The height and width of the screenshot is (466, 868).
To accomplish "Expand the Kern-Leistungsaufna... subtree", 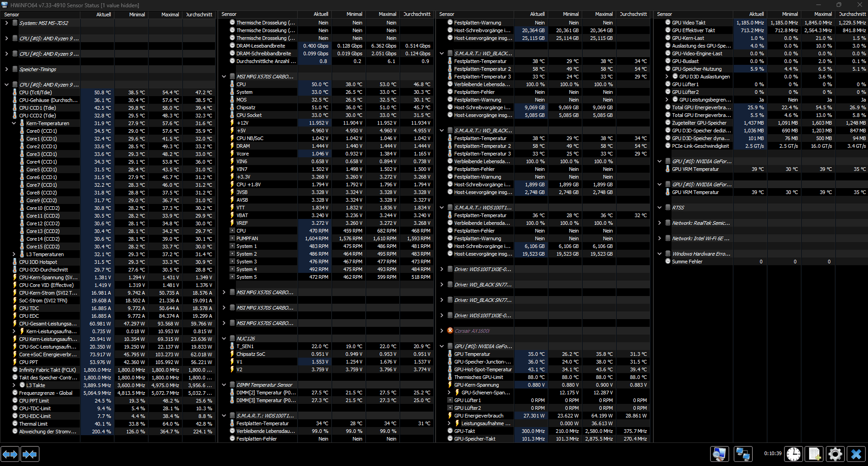I will (x=14, y=331).
